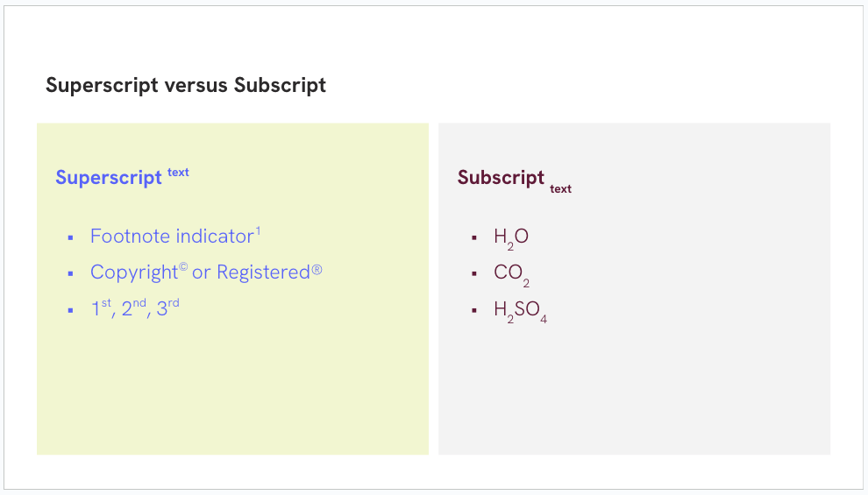Viewport: 868px width, 495px height.
Task: Click the slide title 'Superscript versus Subscript'
Action: 186,86
